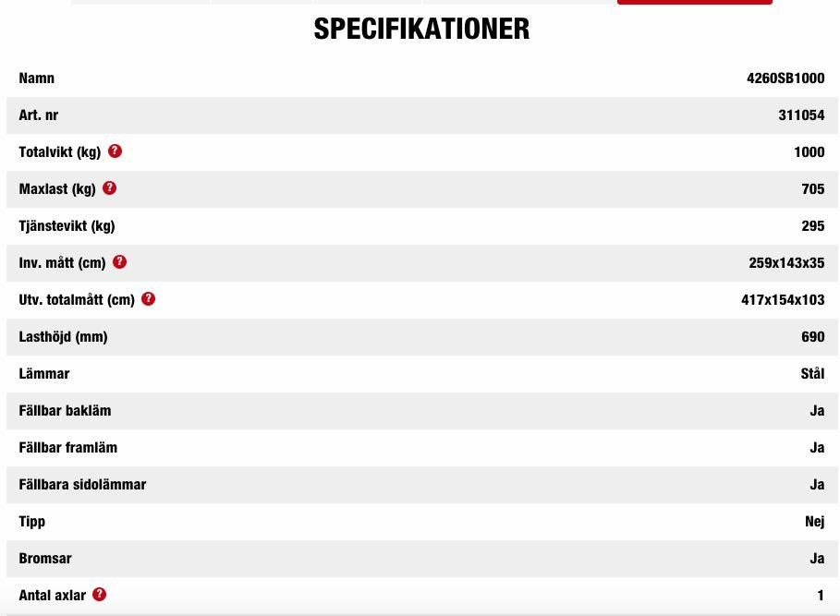
Task: Click the Totalvikt (kg) label
Action: point(60,152)
